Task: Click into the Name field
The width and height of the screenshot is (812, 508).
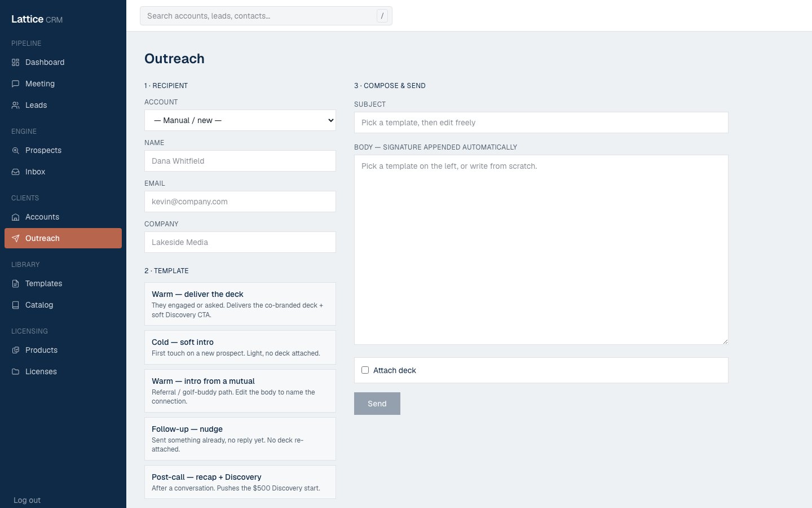Action: coord(240,161)
